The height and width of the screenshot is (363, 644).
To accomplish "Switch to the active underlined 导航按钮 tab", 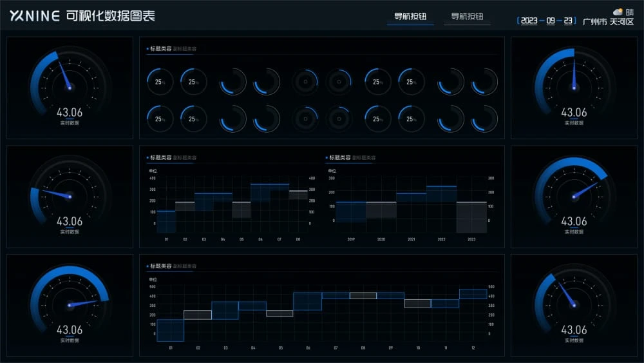I will click(410, 17).
